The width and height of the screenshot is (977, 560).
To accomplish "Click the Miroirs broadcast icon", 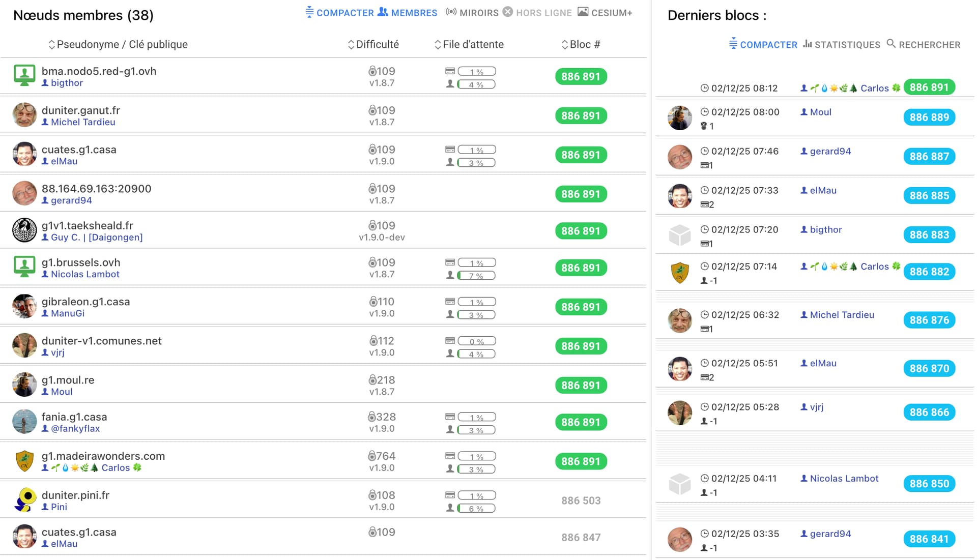I will click(x=451, y=12).
